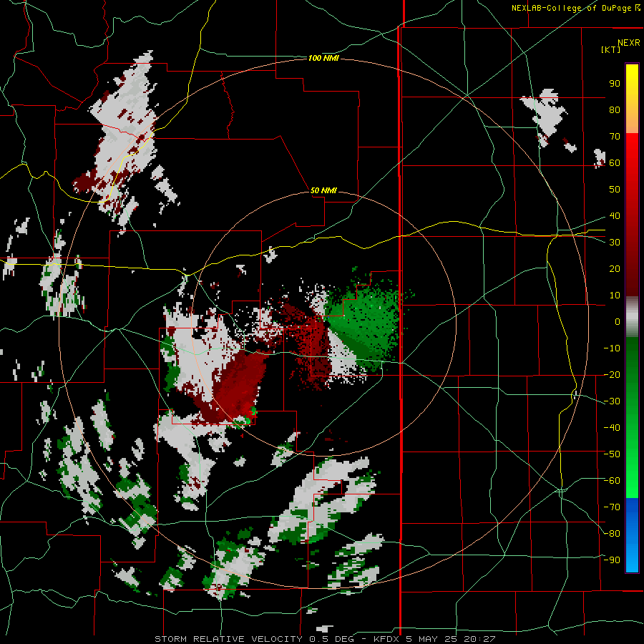
Task: Click the 70 value on velocity scale
Action: 615,137
